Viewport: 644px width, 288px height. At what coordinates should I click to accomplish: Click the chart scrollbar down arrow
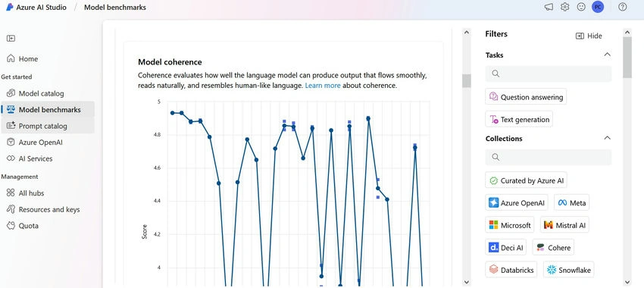pyautogui.click(x=467, y=282)
